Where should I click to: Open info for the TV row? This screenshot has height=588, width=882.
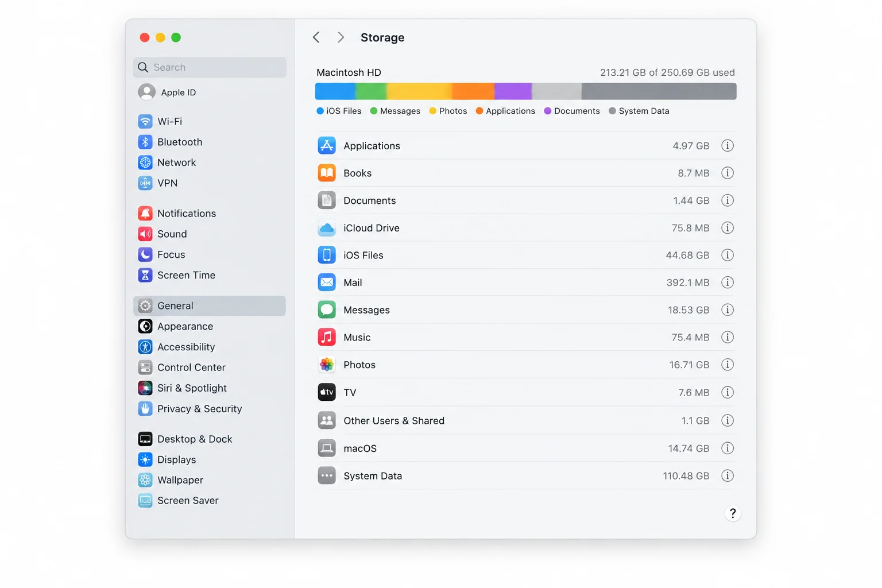click(x=728, y=392)
